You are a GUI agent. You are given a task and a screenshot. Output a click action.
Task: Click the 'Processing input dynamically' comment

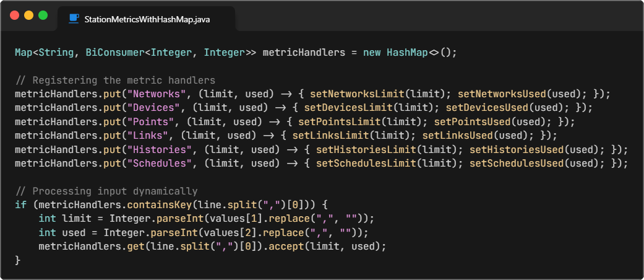[115, 191]
